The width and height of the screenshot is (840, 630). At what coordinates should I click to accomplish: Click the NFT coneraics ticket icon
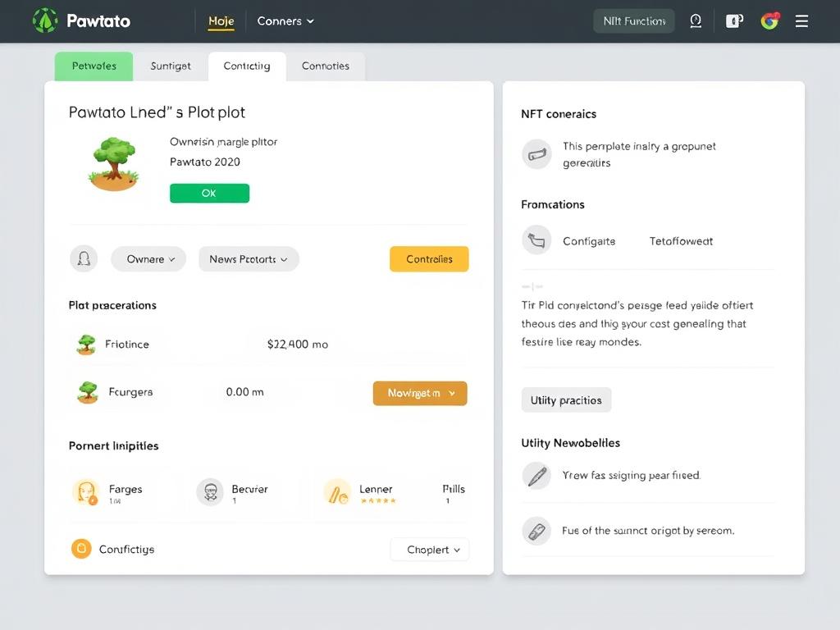coord(536,154)
